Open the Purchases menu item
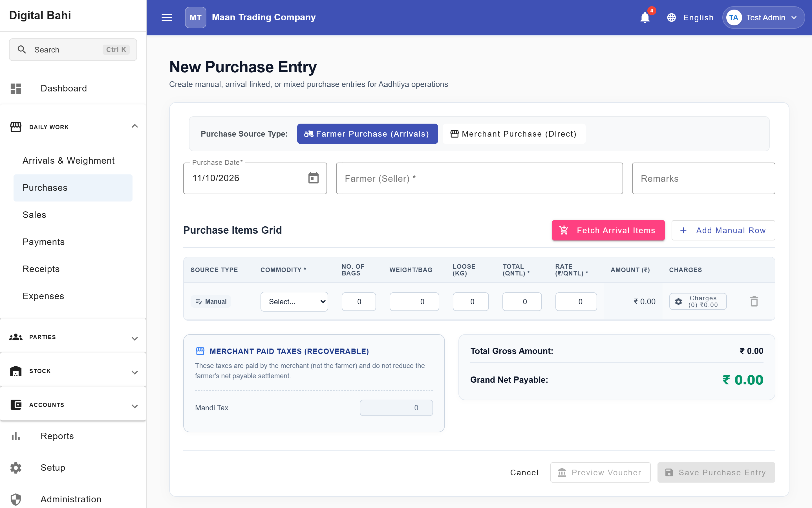 coord(73,188)
